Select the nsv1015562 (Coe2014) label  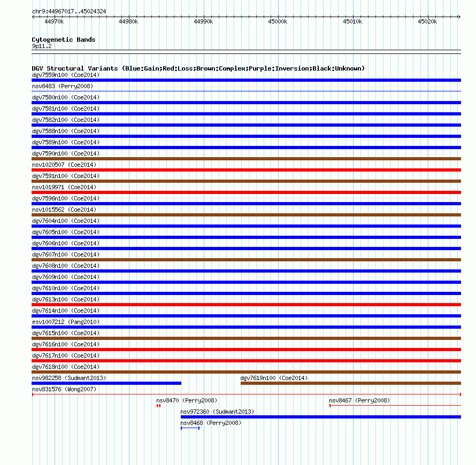pos(64,210)
